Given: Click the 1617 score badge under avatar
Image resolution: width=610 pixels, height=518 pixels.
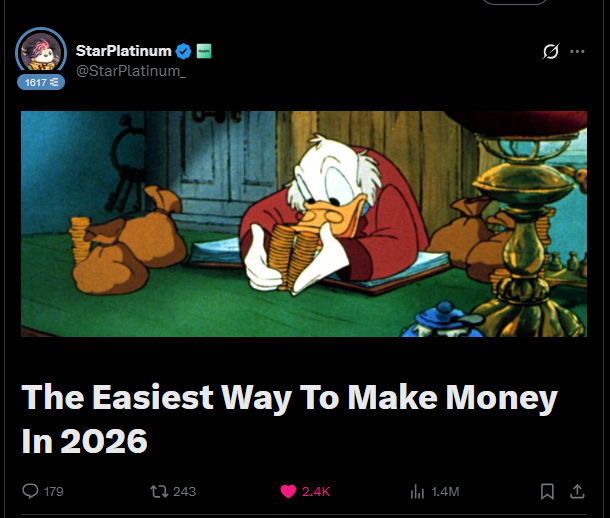Looking at the screenshot, I should click(x=41, y=82).
